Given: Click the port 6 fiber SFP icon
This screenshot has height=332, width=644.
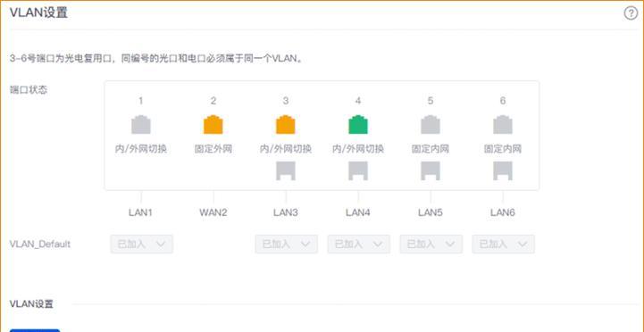Looking at the screenshot, I should [503, 170].
